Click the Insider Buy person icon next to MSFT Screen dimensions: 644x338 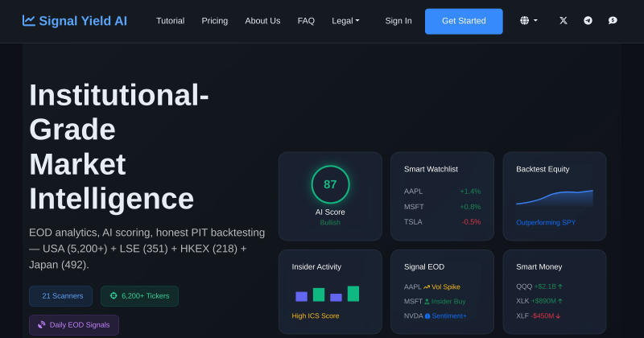click(427, 302)
